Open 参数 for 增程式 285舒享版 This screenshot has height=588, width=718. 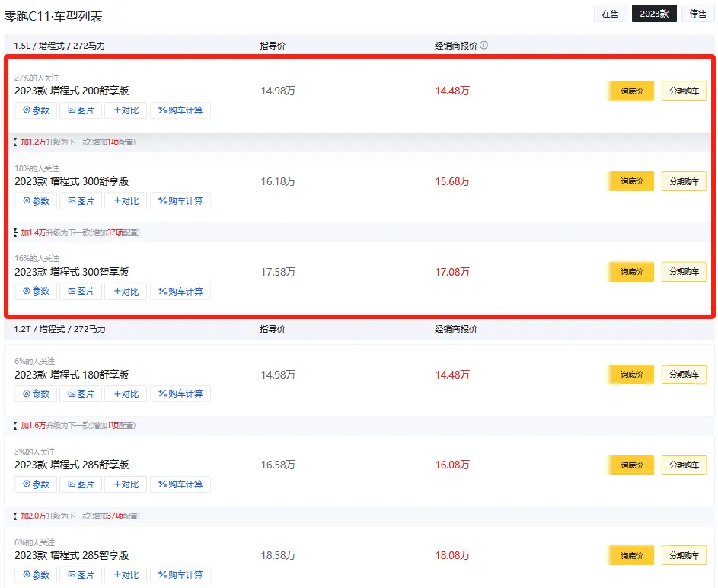[36, 484]
